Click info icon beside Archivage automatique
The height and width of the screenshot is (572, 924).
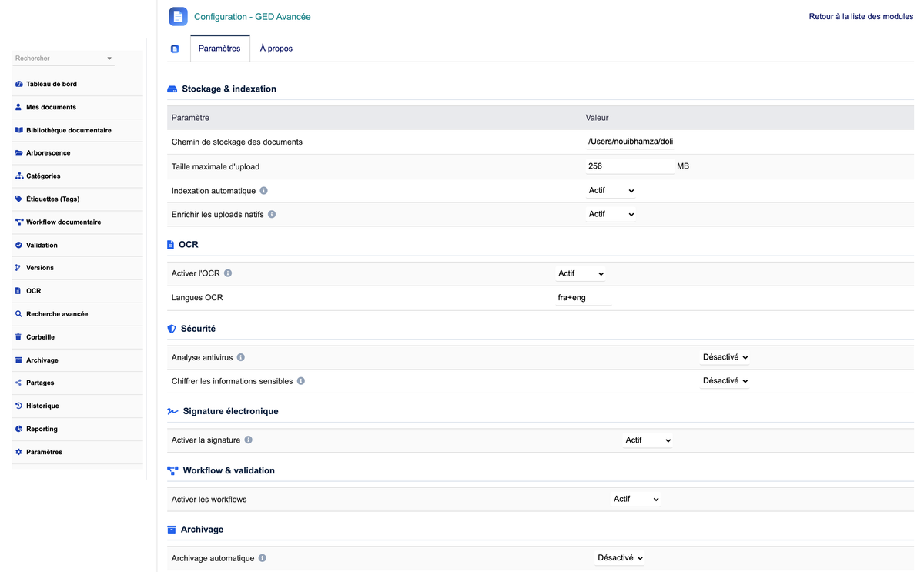tap(263, 558)
